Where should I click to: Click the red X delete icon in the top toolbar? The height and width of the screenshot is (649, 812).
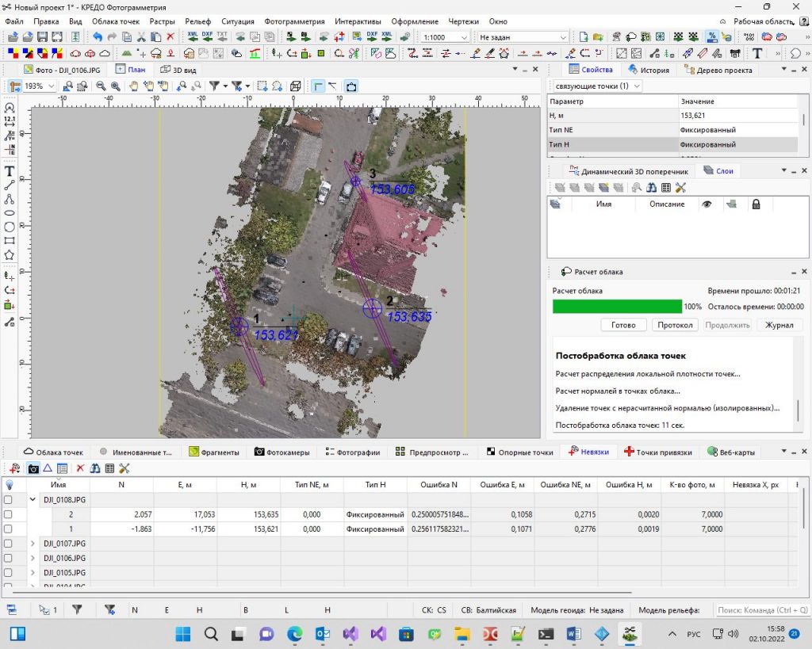click(x=170, y=36)
